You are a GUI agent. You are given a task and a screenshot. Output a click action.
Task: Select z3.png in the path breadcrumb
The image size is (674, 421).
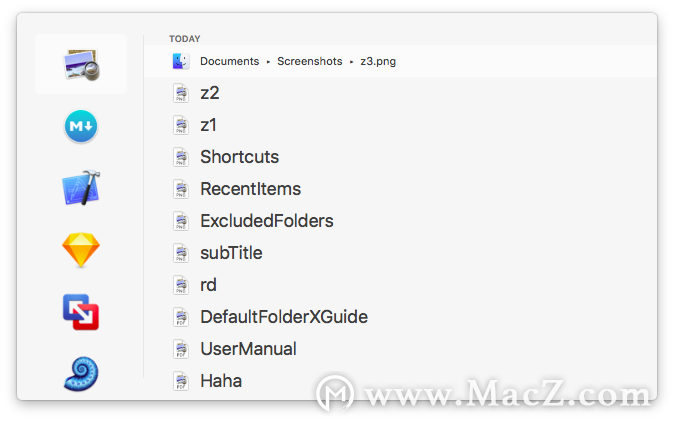tap(378, 61)
